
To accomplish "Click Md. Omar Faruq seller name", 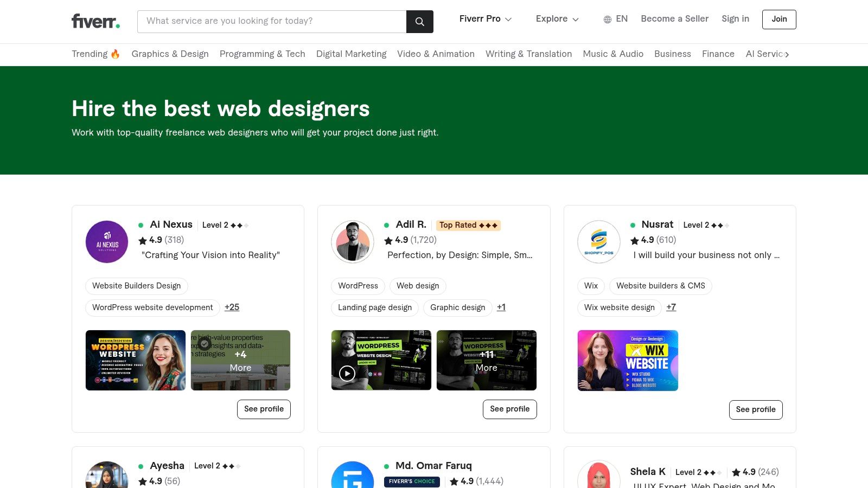I will 433,466.
